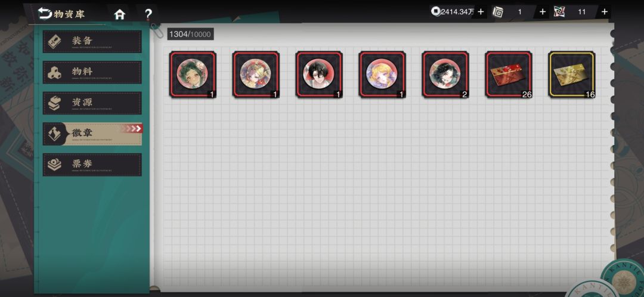The height and width of the screenshot is (297, 644).
Task: Open the question mark help icon
Action: pyautogui.click(x=148, y=14)
